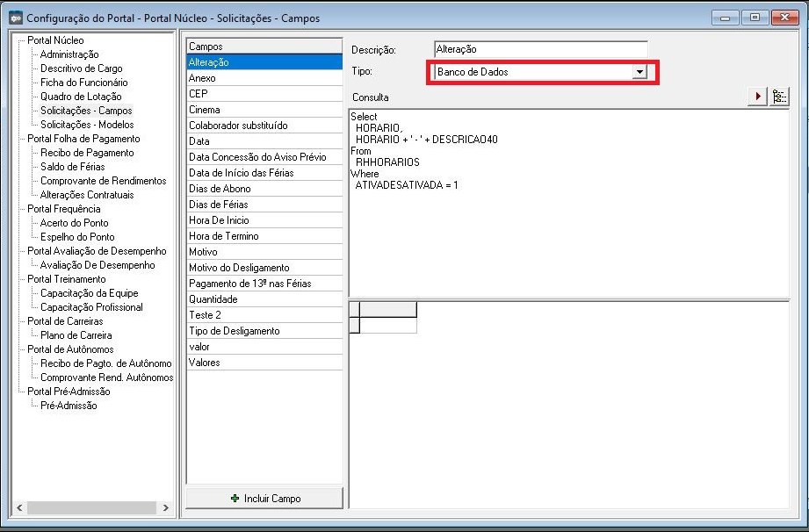809x532 pixels.
Task: Open the tree structure icon beside play
Action: click(779, 97)
